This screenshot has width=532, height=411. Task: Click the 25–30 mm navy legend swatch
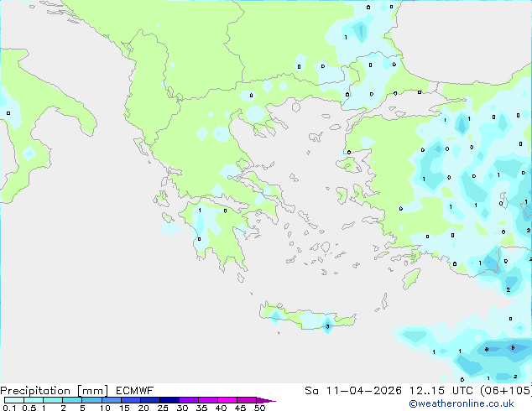[169, 400]
